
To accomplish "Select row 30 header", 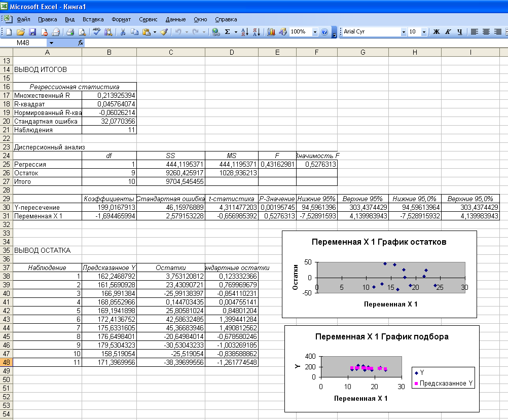I will coord(6,207).
